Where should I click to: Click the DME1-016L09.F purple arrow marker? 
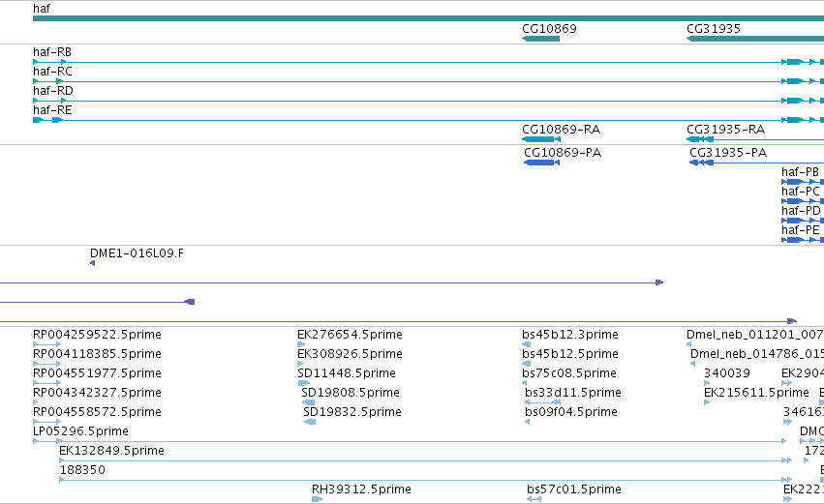coord(93,263)
